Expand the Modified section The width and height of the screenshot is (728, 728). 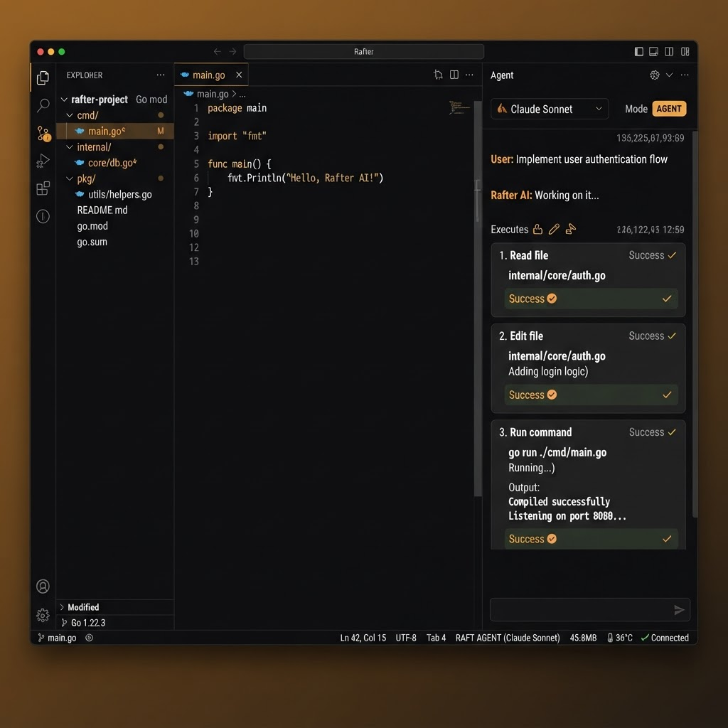point(115,607)
